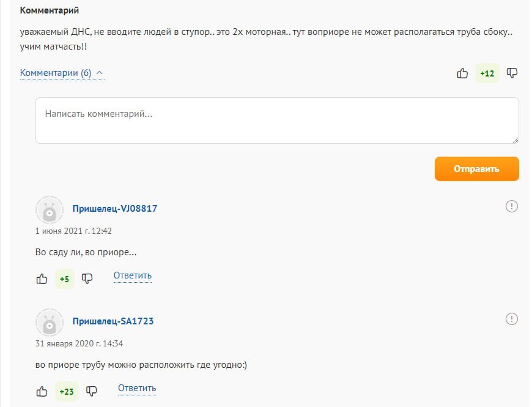The height and width of the screenshot is (407, 532).
Task: Click Пришелец-VJ08817's alien avatar
Action: pyautogui.click(x=50, y=211)
